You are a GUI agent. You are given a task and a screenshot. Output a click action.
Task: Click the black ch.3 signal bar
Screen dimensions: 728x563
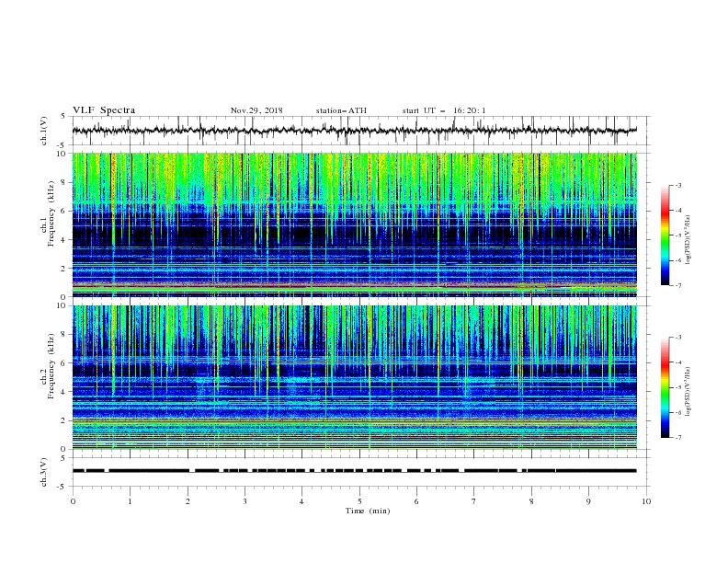[x=355, y=471]
